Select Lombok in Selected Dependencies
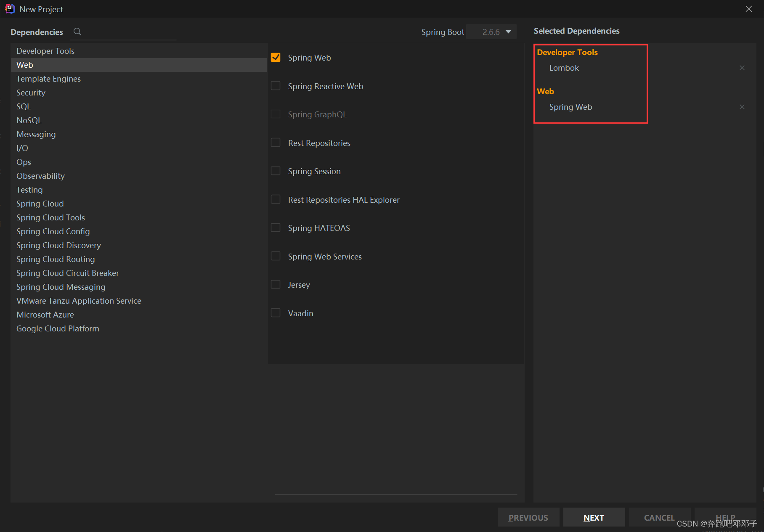The image size is (764, 532). coord(564,68)
